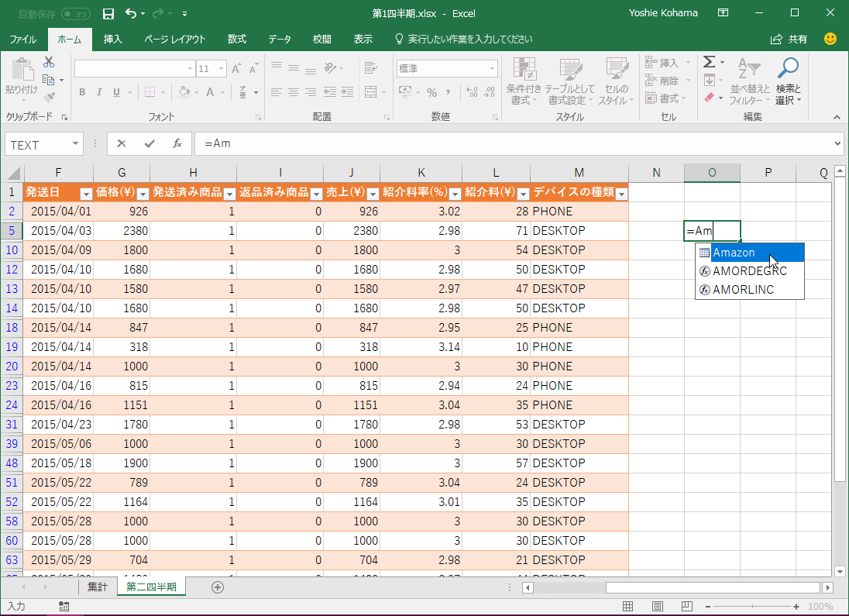Click the Undo arrow icon
The image size is (849, 616).
pos(131,14)
